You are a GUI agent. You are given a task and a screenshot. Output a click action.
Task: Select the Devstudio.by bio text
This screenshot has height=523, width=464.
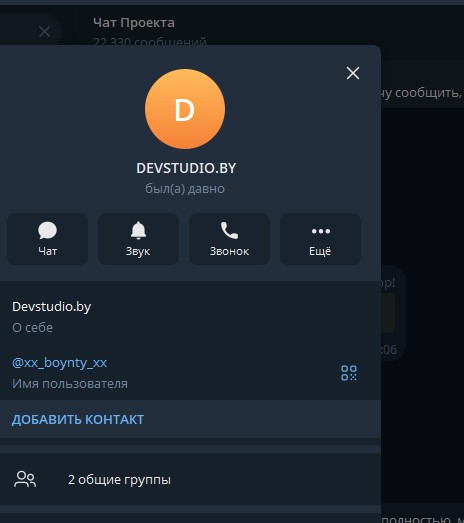click(51, 307)
